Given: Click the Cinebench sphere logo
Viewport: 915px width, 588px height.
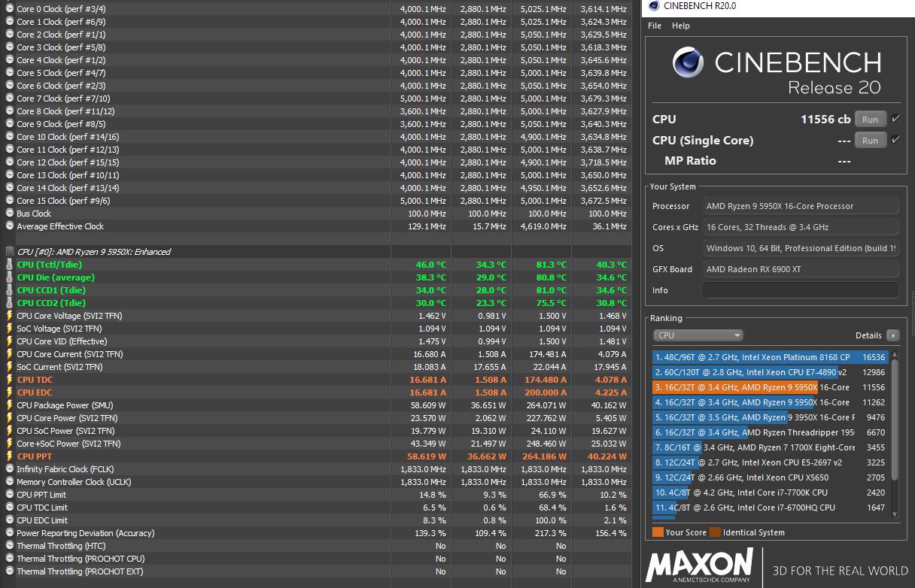Looking at the screenshot, I should click(x=689, y=63).
